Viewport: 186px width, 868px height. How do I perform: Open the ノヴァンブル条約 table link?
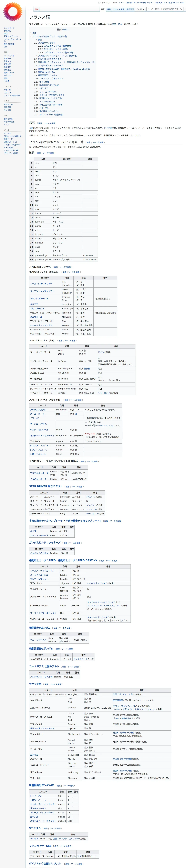(x=38, y=410)
